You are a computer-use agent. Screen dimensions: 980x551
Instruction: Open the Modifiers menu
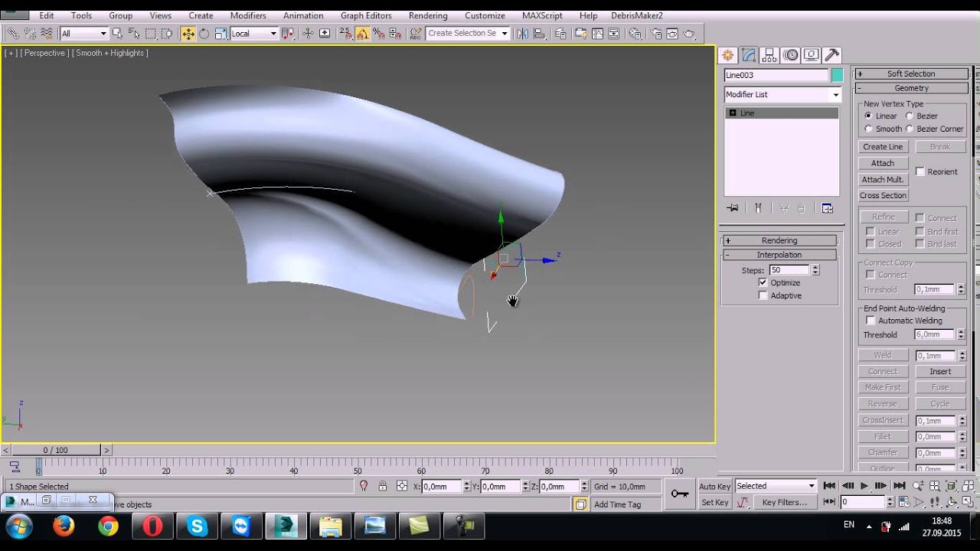coord(248,15)
